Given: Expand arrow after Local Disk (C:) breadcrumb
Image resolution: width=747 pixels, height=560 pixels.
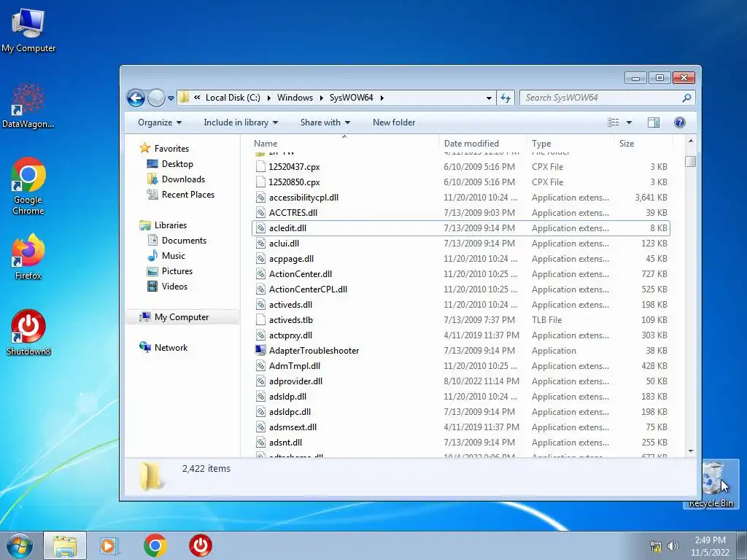Looking at the screenshot, I should [268, 98].
